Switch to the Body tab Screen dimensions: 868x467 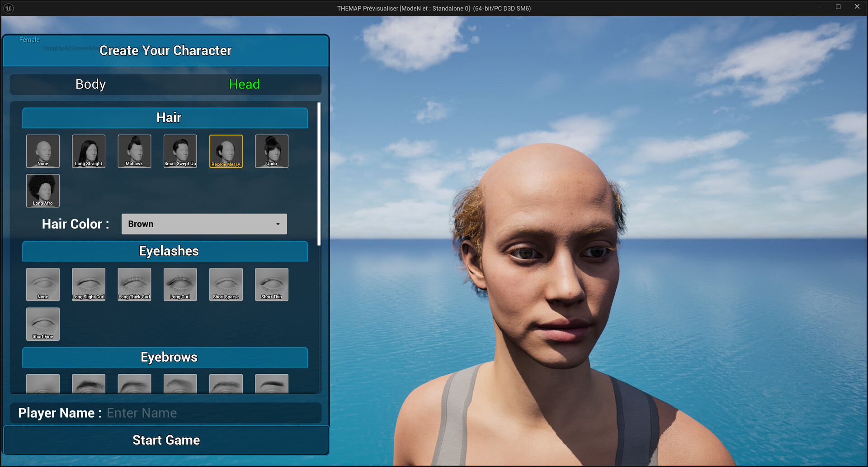pos(90,84)
